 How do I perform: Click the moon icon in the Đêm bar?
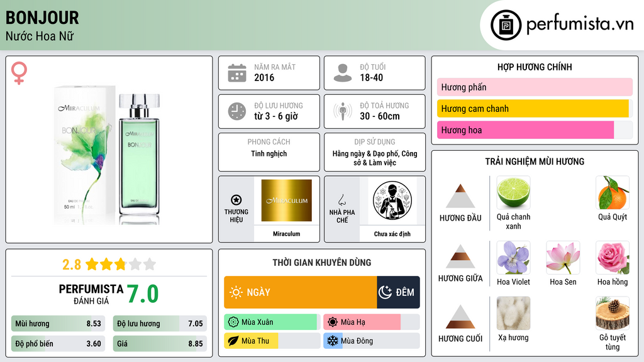point(386,292)
